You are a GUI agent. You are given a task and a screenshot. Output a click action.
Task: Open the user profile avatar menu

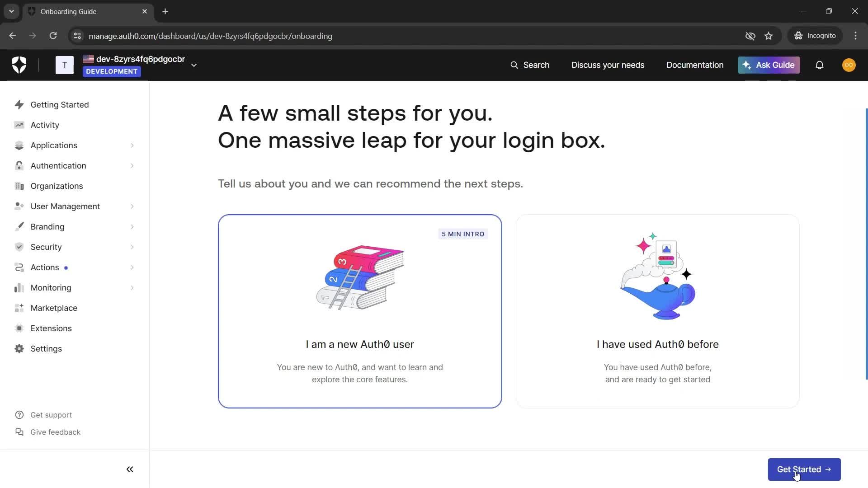point(849,65)
